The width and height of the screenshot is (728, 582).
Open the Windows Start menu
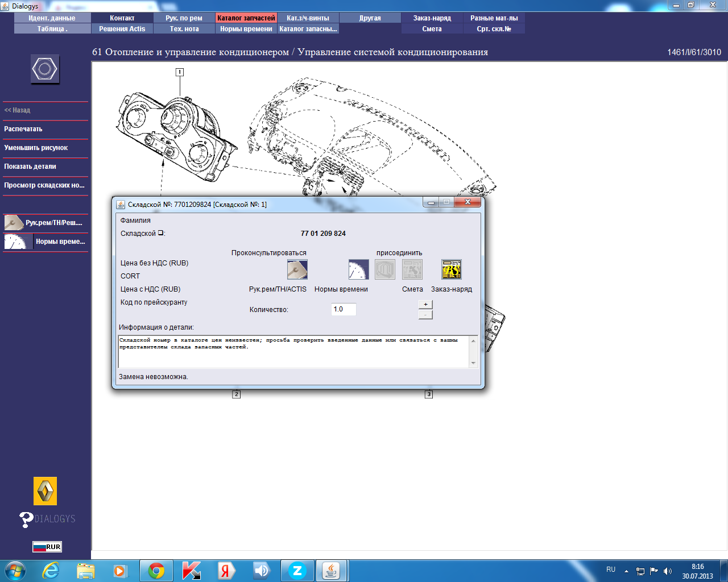click(x=15, y=571)
